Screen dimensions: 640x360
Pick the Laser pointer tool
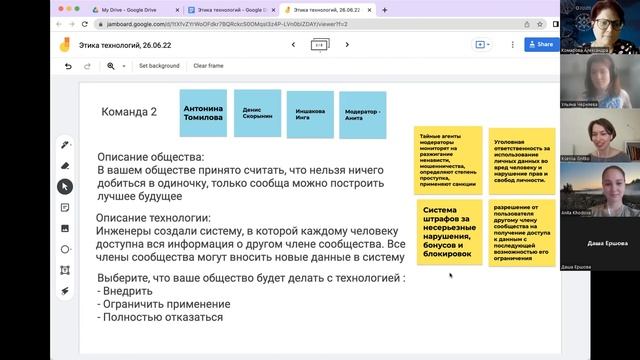[65, 291]
